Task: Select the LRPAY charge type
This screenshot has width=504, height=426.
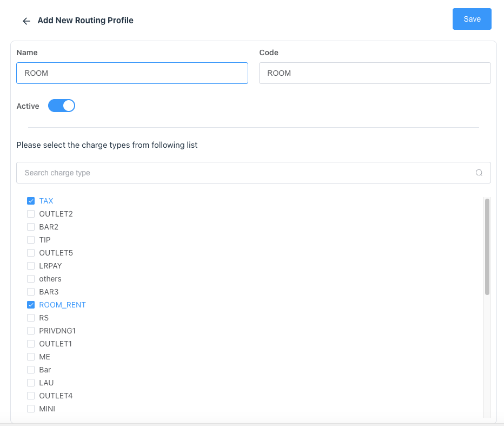Action: (31, 265)
